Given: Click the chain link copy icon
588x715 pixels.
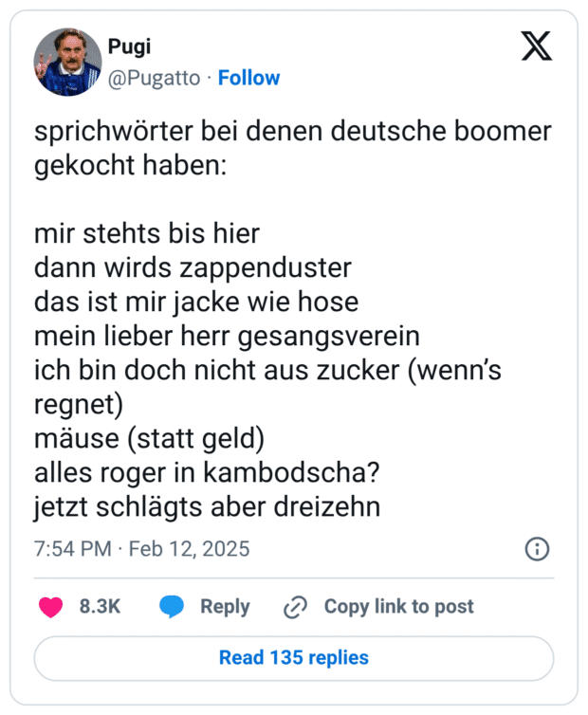Looking at the screenshot, I should 296,607.
